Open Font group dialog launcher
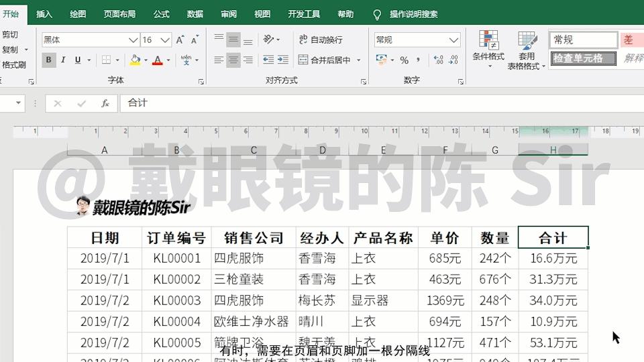The height and width of the screenshot is (362, 644). click(x=201, y=82)
